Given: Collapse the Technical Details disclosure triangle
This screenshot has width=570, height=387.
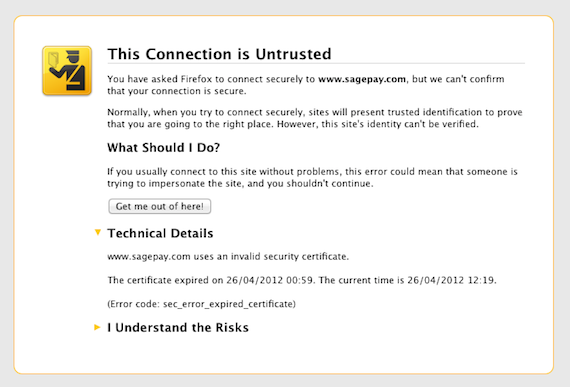Looking at the screenshot, I should tap(97, 232).
